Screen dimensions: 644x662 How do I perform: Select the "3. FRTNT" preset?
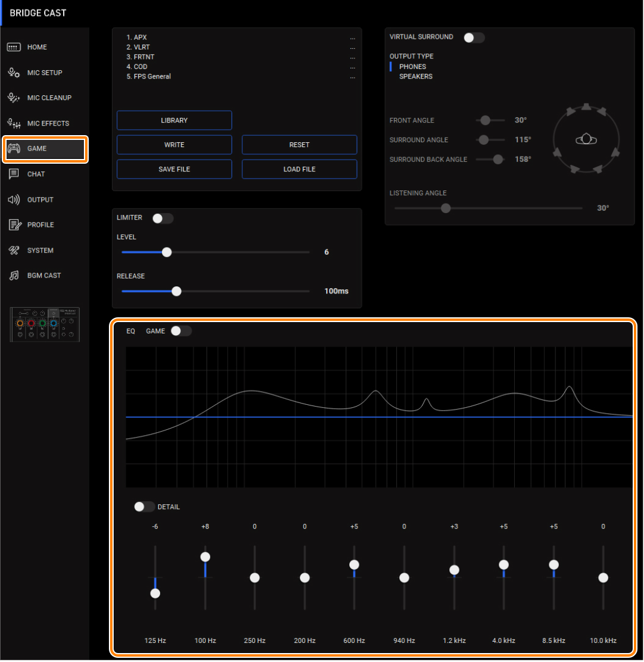click(x=140, y=57)
